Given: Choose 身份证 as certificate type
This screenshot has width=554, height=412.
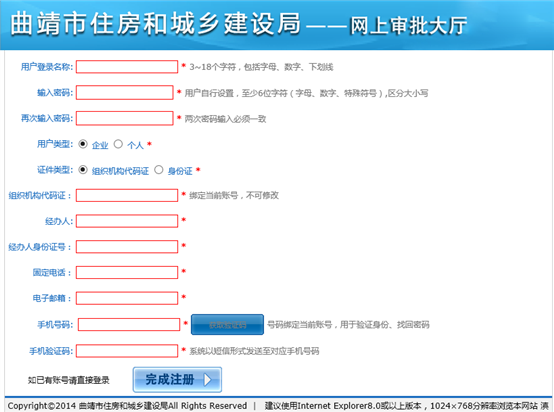Looking at the screenshot, I should point(159,170).
